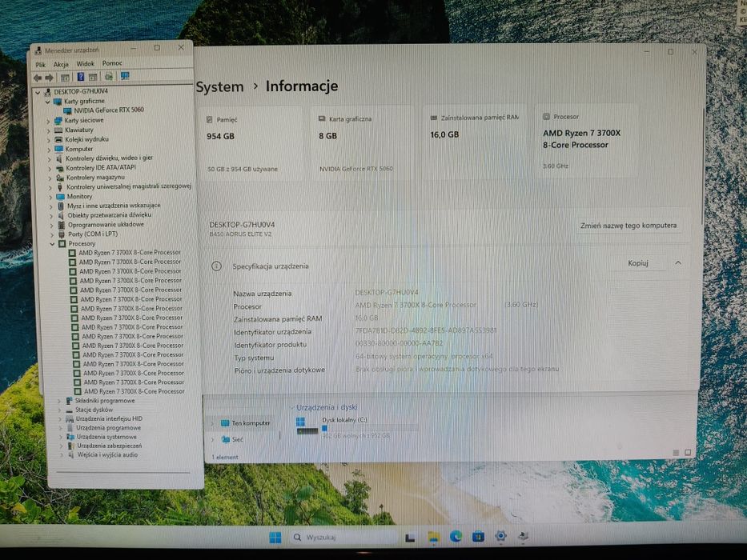Click the Procesor AMD Ryzen 7 card
Image resolution: width=747 pixels, height=560 pixels.
585,141
